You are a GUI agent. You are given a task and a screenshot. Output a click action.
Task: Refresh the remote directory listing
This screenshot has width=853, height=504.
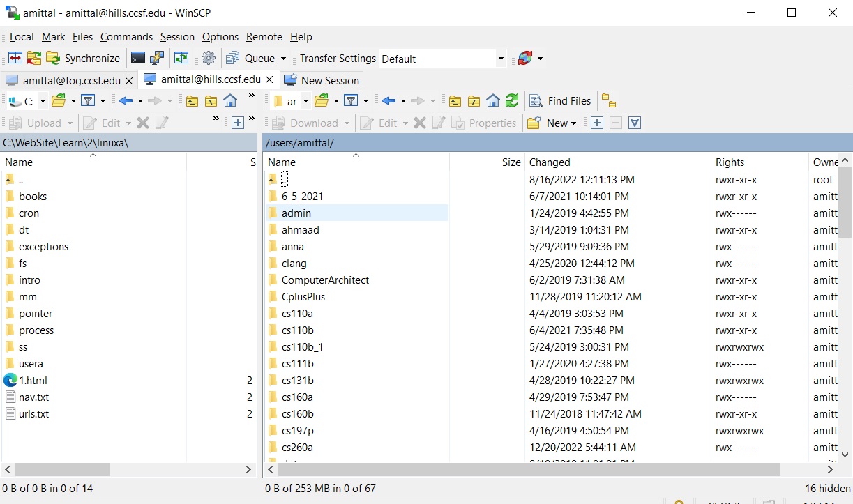pos(512,101)
